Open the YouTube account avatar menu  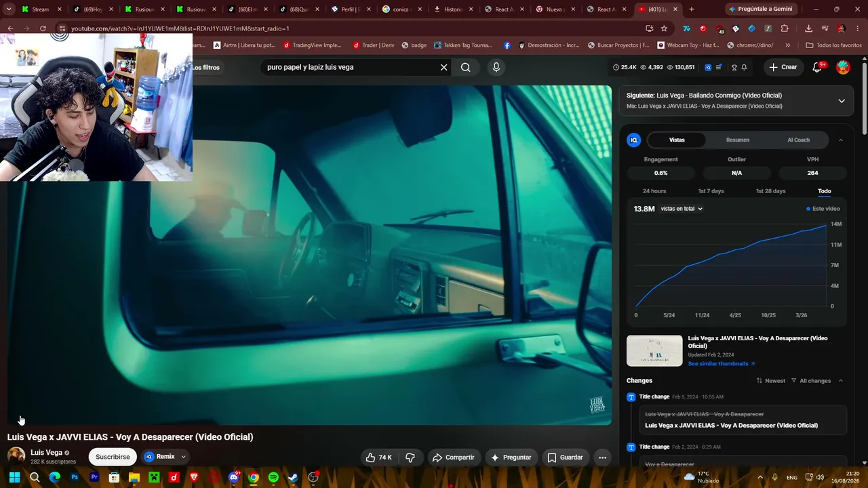click(843, 67)
